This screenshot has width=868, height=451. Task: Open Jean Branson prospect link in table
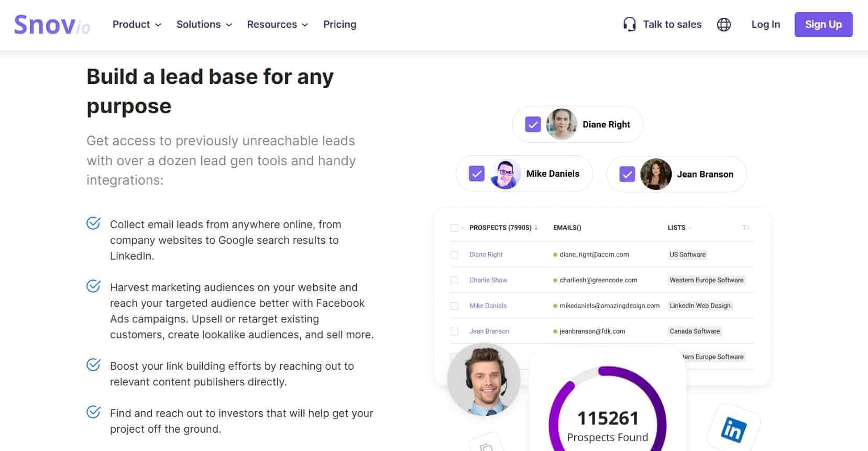click(489, 332)
